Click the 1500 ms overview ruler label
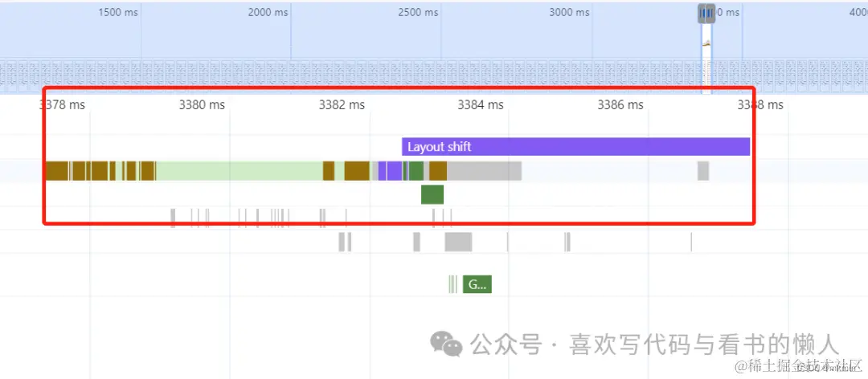The height and width of the screenshot is (379, 868). coord(118,12)
